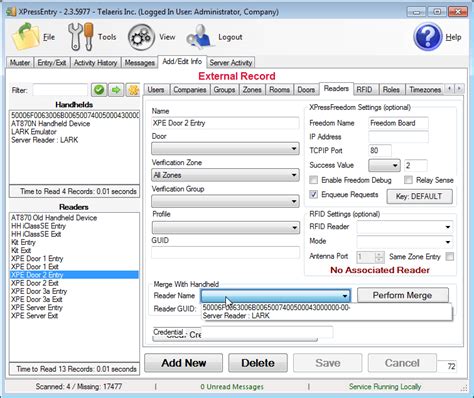This screenshot has height=398, width=474.
Task: Click the green arrow filter button
Action: [116, 90]
